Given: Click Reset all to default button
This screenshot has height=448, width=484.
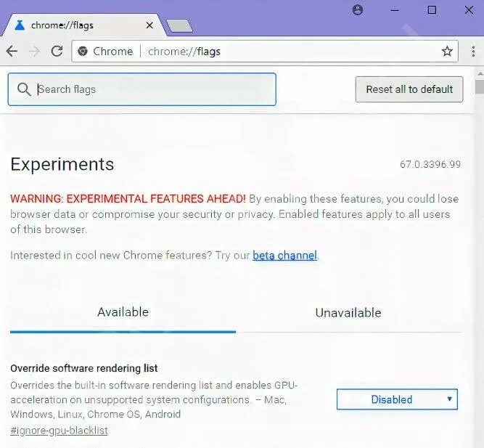Looking at the screenshot, I should (x=409, y=89).
